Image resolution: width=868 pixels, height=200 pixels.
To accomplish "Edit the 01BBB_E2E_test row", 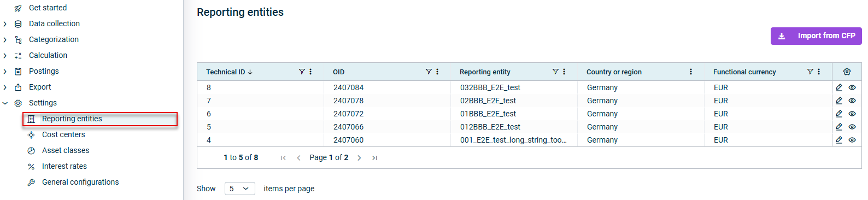I will pyautogui.click(x=839, y=114).
